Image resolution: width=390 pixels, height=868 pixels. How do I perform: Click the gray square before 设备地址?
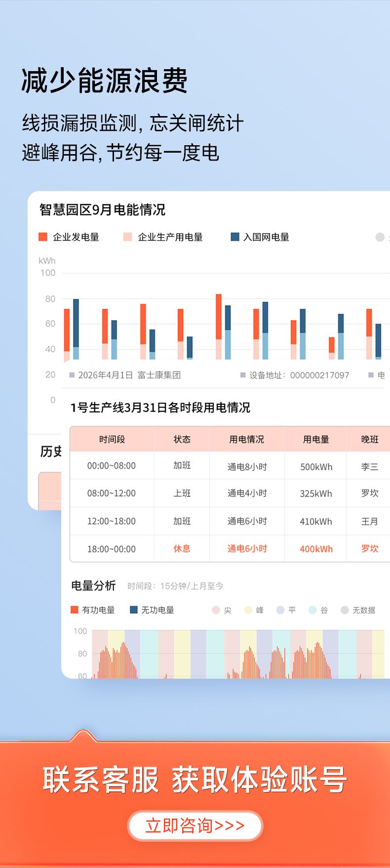243,375
